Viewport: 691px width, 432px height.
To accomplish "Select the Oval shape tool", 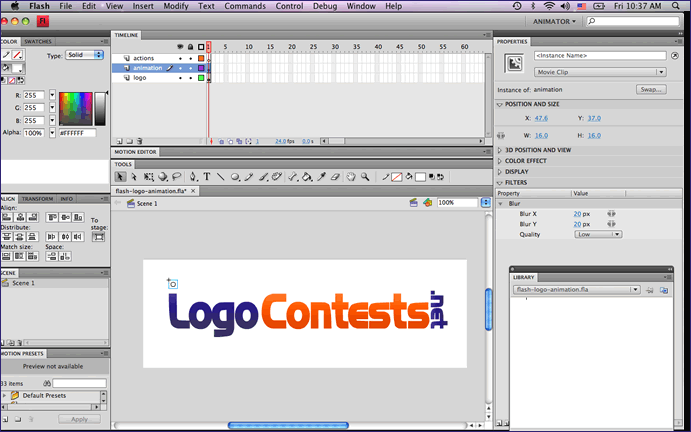I will [235, 177].
